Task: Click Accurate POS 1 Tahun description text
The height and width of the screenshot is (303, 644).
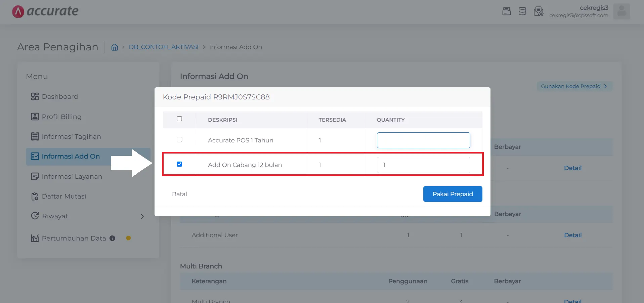Action: pyautogui.click(x=241, y=140)
